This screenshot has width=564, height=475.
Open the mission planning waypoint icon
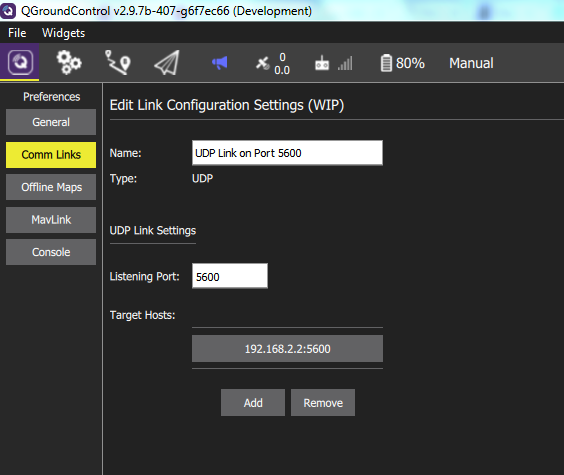pyautogui.click(x=117, y=63)
